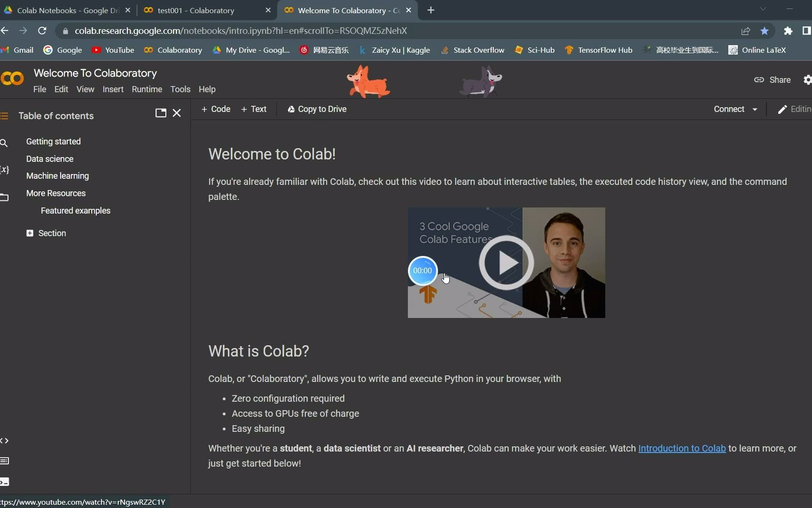Open the variables inspector {x} icon

(5, 169)
